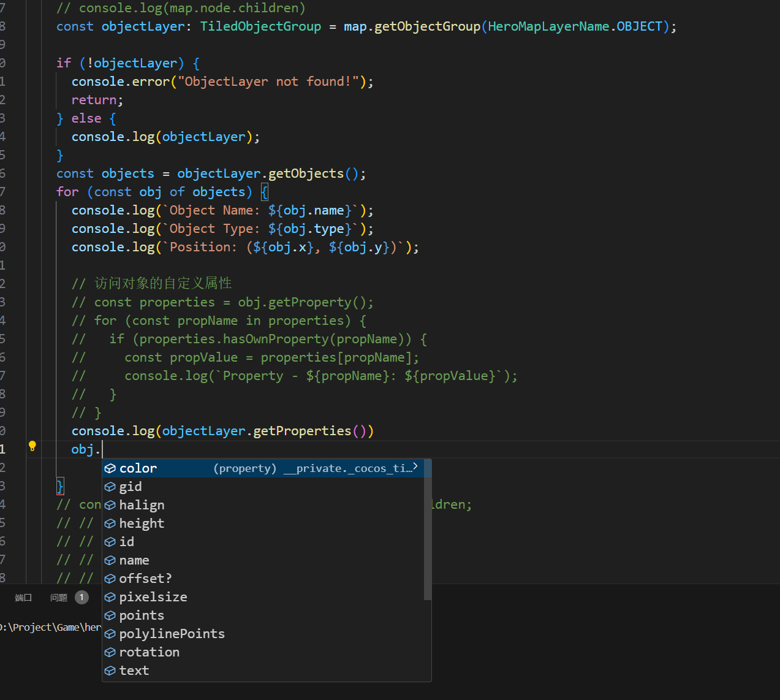Click the for loop closing brace
Viewport: 780px width, 700px height.
tap(60, 486)
